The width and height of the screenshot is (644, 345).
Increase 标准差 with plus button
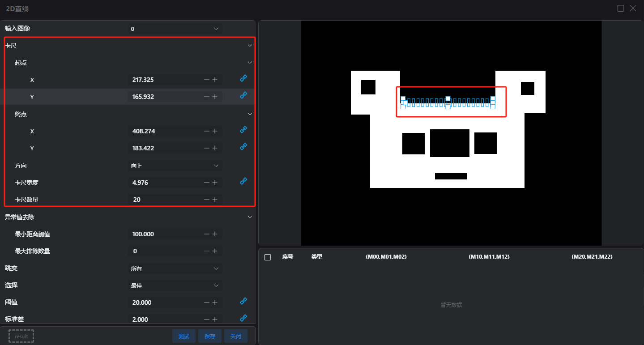pyautogui.click(x=215, y=319)
